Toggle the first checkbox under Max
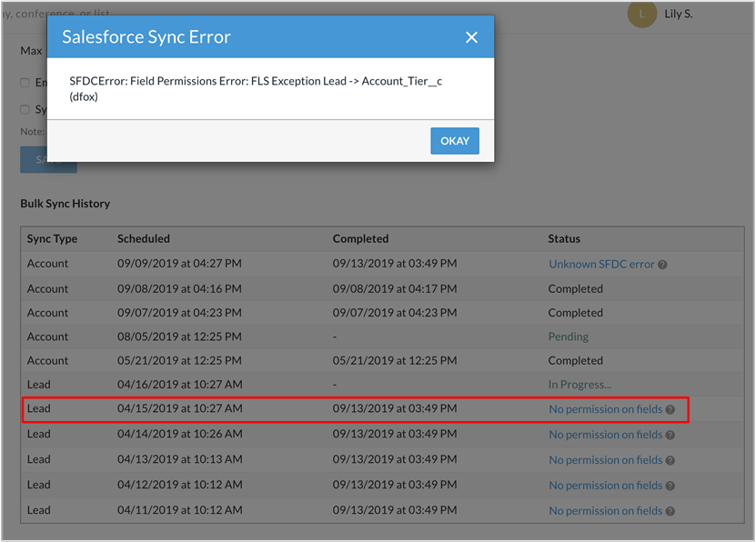756x542 pixels. tap(25, 83)
